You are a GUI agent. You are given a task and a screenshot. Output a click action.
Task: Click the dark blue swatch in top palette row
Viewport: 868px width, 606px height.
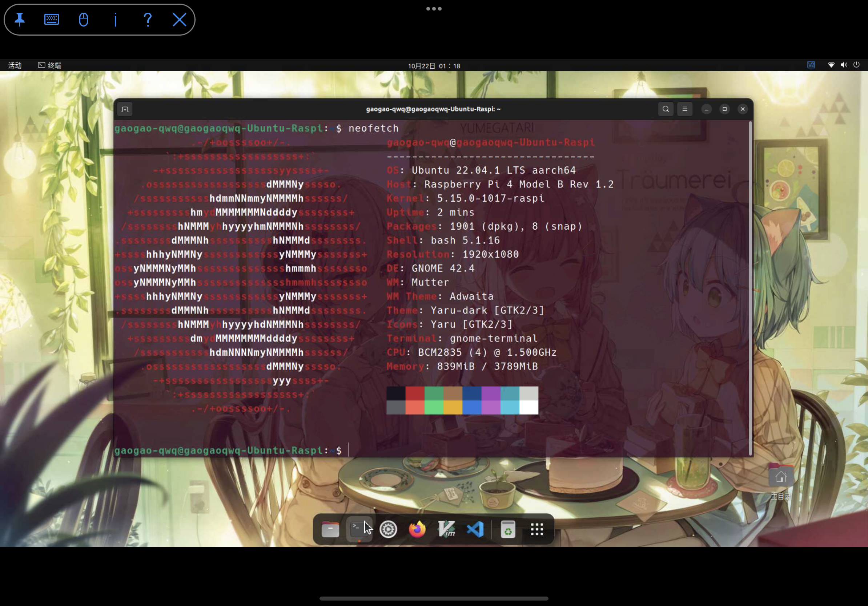point(472,393)
